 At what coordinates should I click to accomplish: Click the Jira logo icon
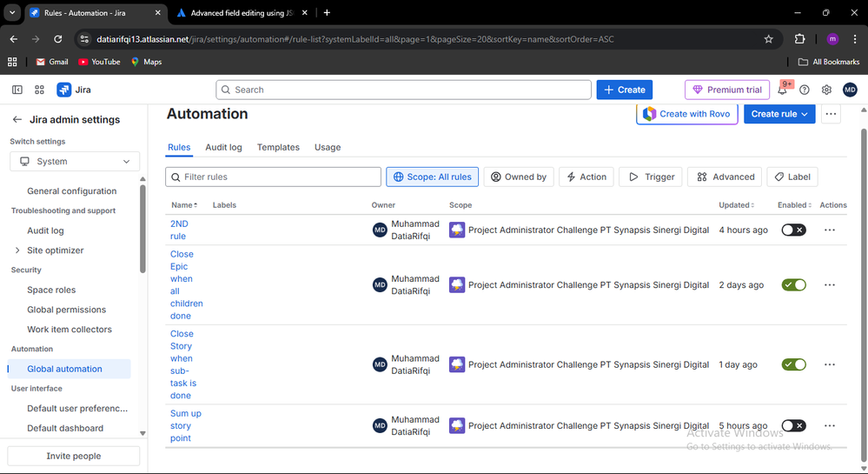63,90
